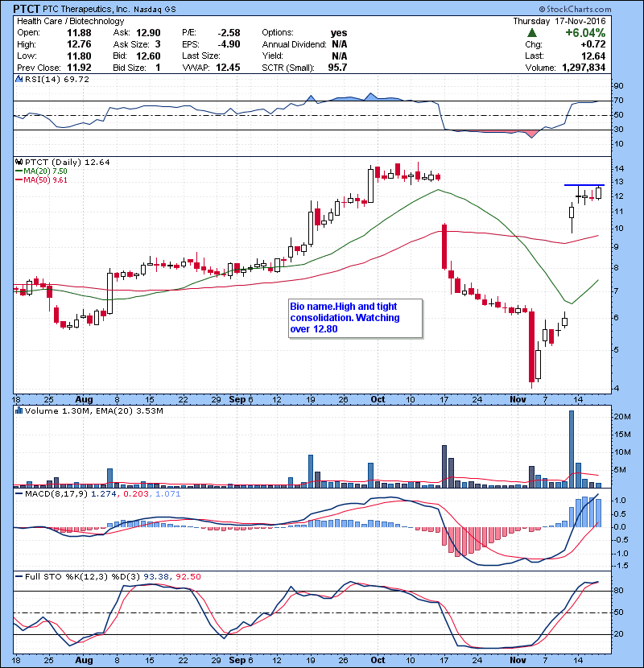The width and height of the screenshot is (644, 668).
Task: Click the RSI indicator icon beside RSI(14)
Action: coord(19,79)
